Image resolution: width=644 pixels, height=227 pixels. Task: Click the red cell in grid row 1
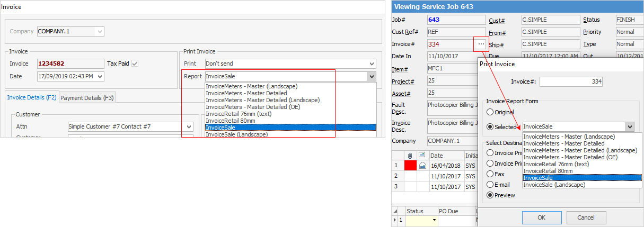pyautogui.click(x=410, y=166)
